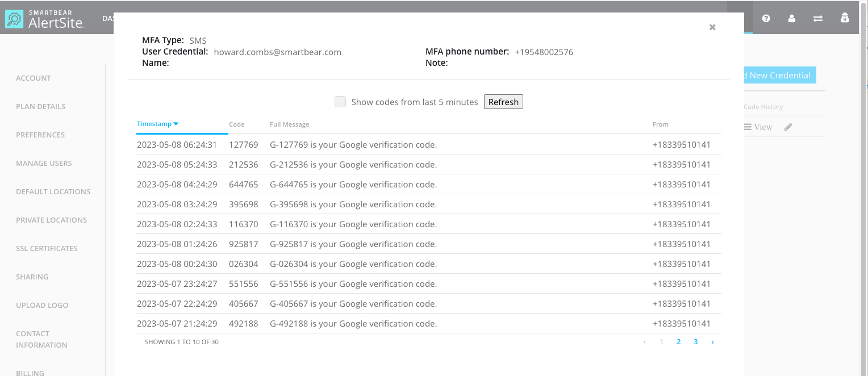Open Manage Users in the sidebar
This screenshot has width=868, height=376.
[44, 163]
